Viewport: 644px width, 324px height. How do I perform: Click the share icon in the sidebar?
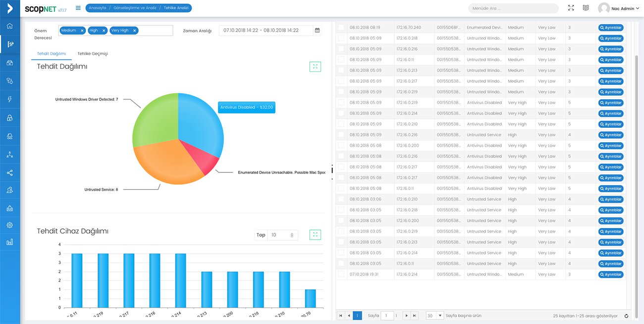10,173
